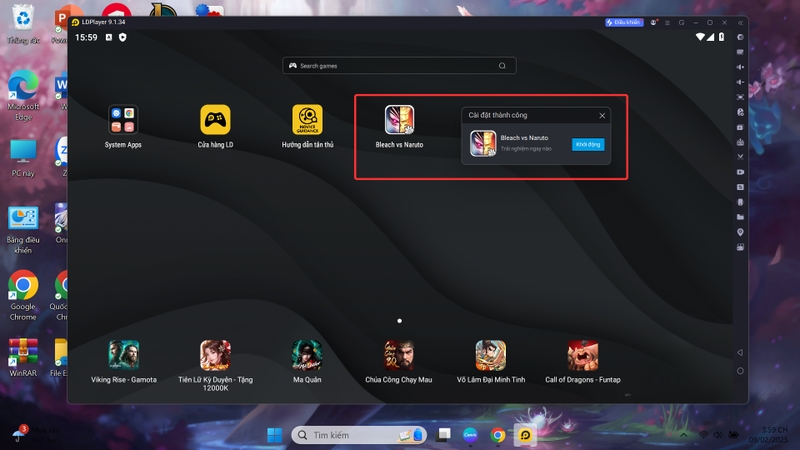Click the operation recorder icon in sidebar
The height and width of the screenshot is (450, 800).
click(x=740, y=112)
